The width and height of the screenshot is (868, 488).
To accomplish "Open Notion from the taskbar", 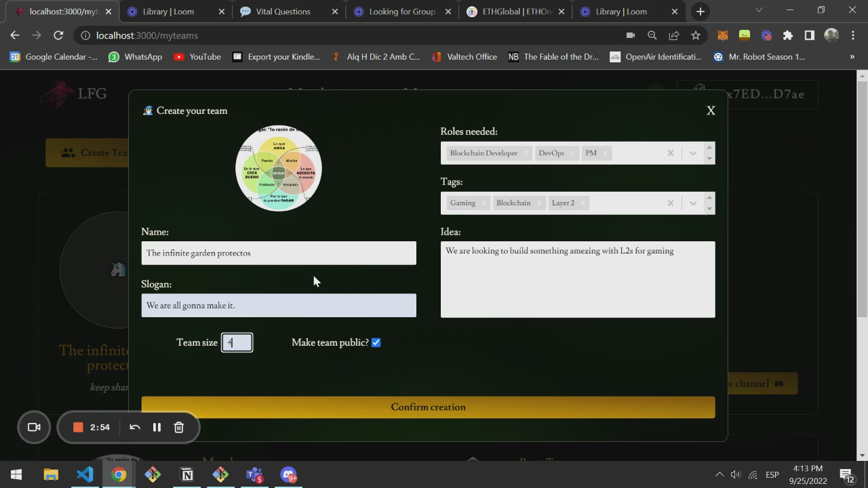I will point(186,474).
